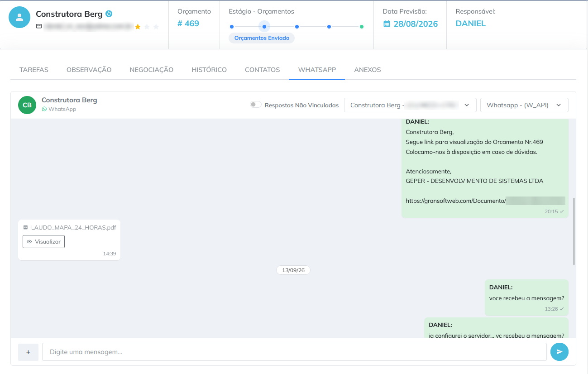
Task: Switch to the CONTATOS tab
Action: pos(263,70)
